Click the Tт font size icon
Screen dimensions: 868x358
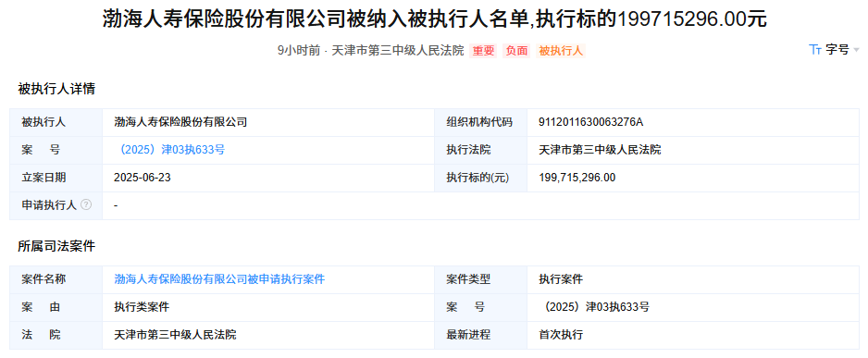[x=815, y=50]
